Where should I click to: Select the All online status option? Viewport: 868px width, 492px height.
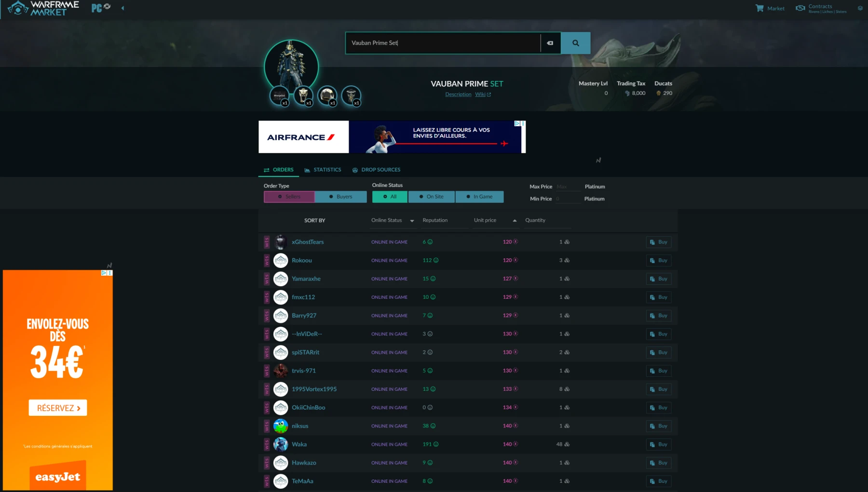click(389, 197)
